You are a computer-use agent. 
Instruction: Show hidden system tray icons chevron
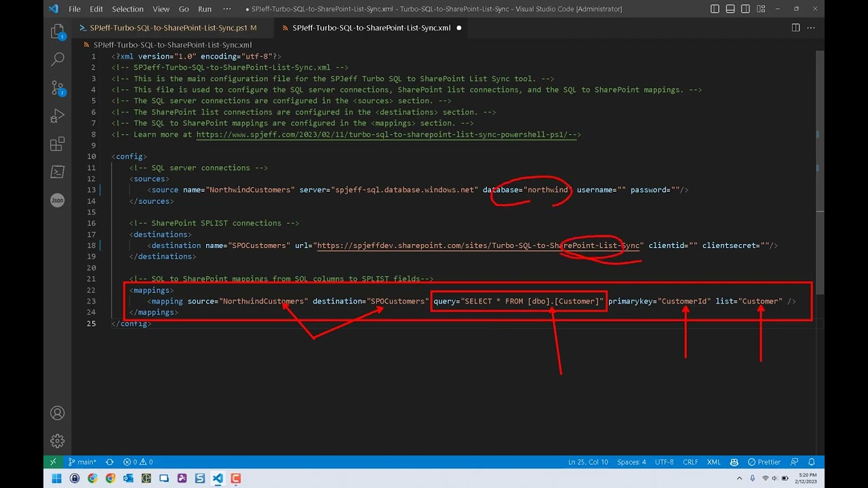[740, 479]
